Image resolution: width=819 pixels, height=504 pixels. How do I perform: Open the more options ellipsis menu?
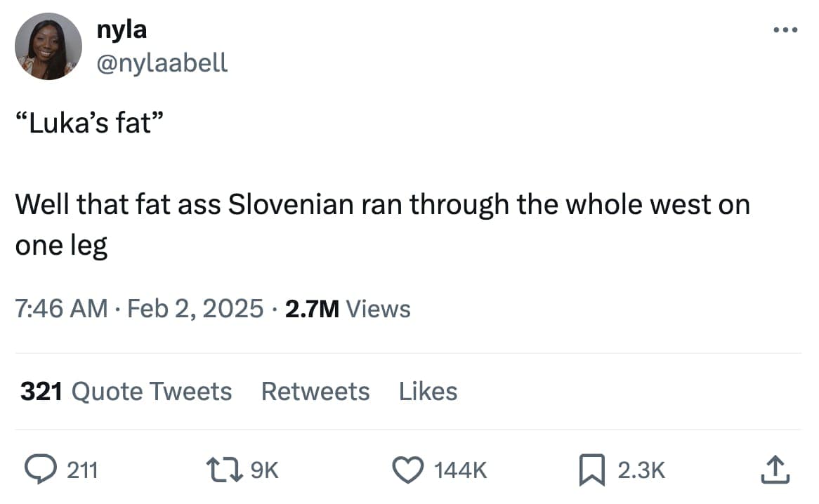tap(785, 30)
